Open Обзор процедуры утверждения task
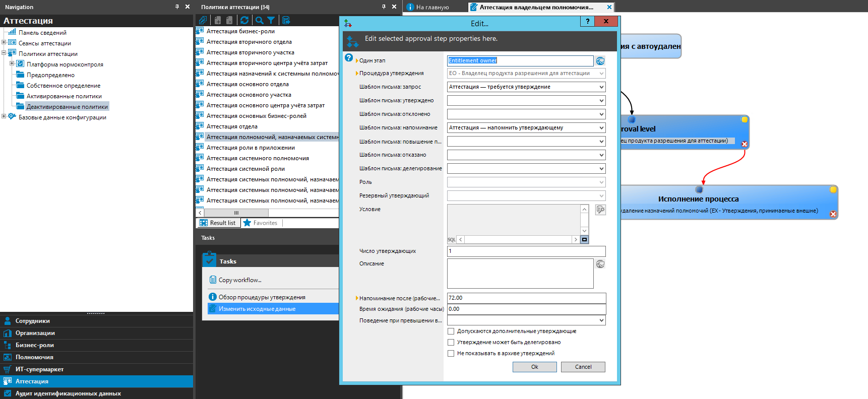The width and height of the screenshot is (868, 399). click(262, 297)
